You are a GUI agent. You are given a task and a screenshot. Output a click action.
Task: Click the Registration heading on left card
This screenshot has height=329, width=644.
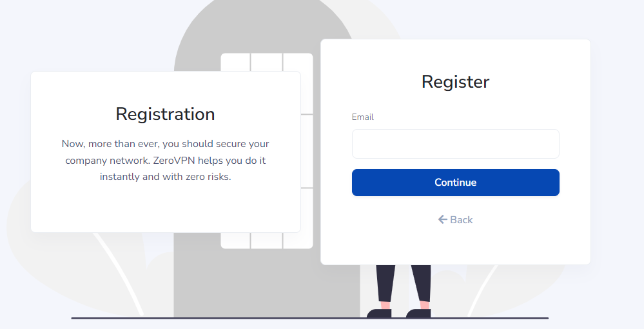click(x=165, y=114)
